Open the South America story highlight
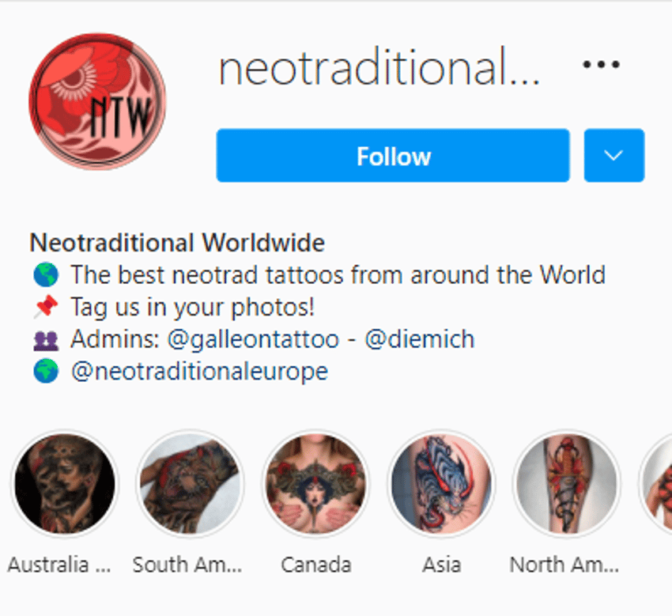Image resolution: width=672 pixels, height=616 pixels. click(x=190, y=483)
